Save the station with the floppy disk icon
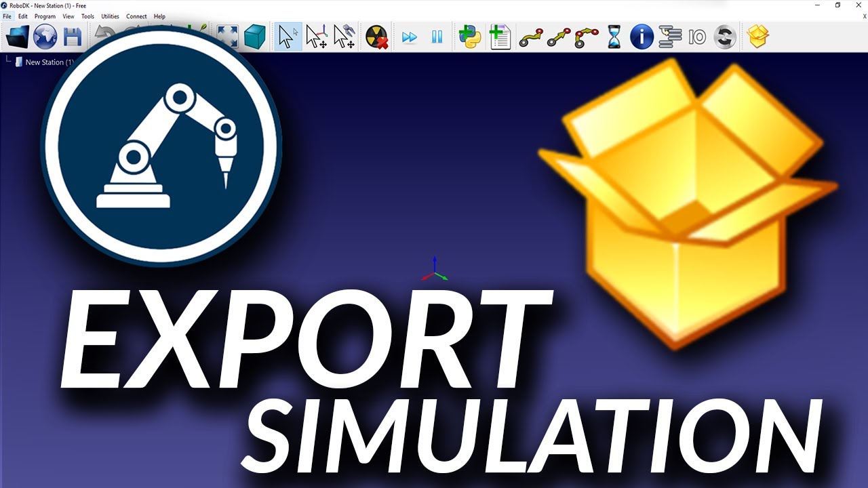868x488 pixels. click(73, 37)
